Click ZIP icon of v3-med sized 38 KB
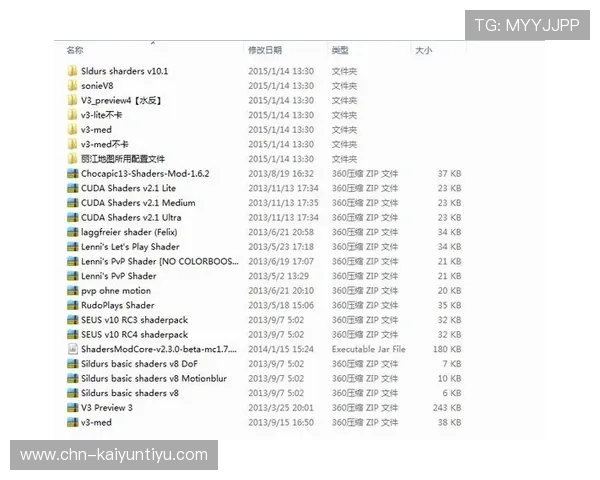600x480 pixels. 73,422
